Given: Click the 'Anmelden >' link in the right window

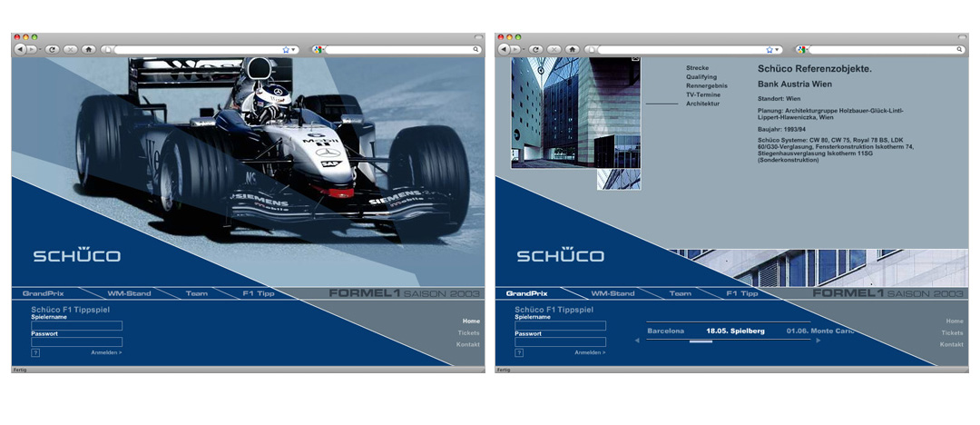Looking at the screenshot, I should click(x=590, y=353).
